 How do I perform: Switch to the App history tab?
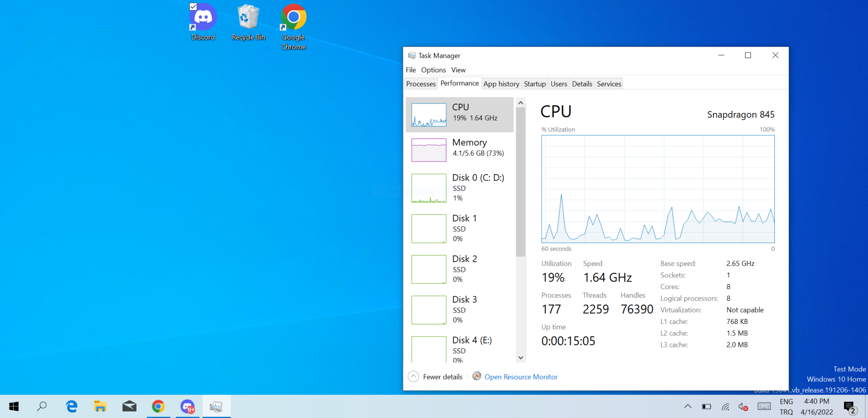501,84
